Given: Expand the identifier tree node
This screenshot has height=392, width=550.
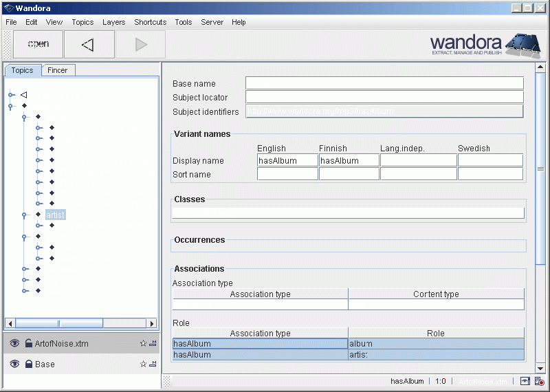Looking at the screenshot, I should [x=25, y=270].
